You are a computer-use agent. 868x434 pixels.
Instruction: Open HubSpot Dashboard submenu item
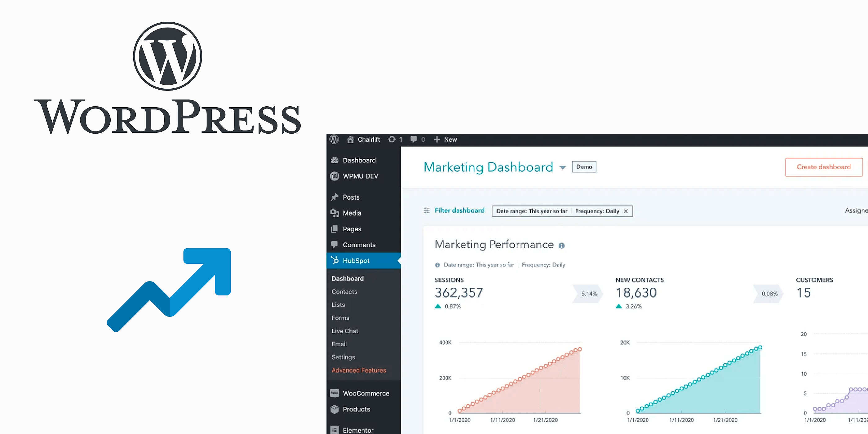click(348, 279)
